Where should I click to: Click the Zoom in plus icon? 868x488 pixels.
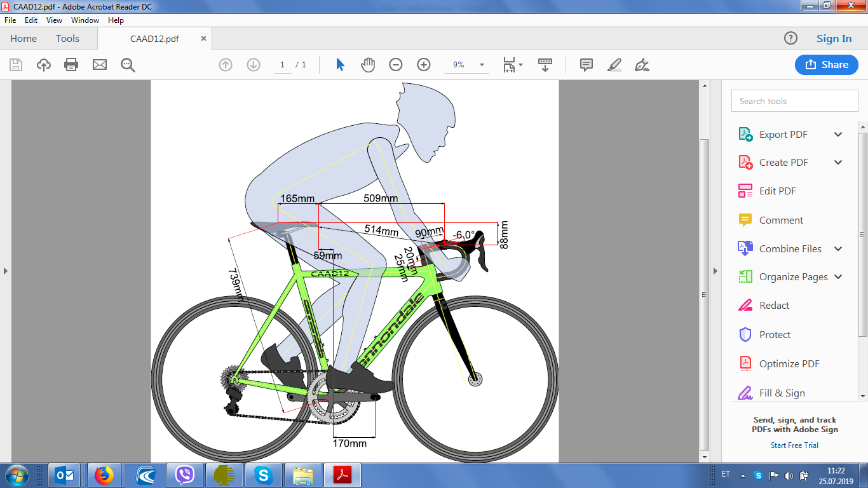pyautogui.click(x=424, y=65)
